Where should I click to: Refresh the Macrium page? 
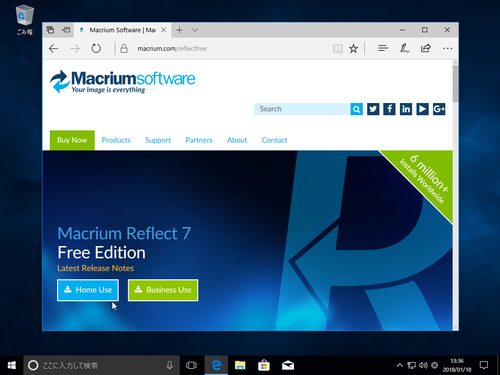pos(96,49)
